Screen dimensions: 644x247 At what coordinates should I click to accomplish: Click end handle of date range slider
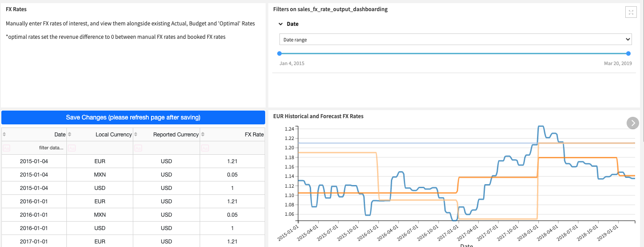click(628, 54)
